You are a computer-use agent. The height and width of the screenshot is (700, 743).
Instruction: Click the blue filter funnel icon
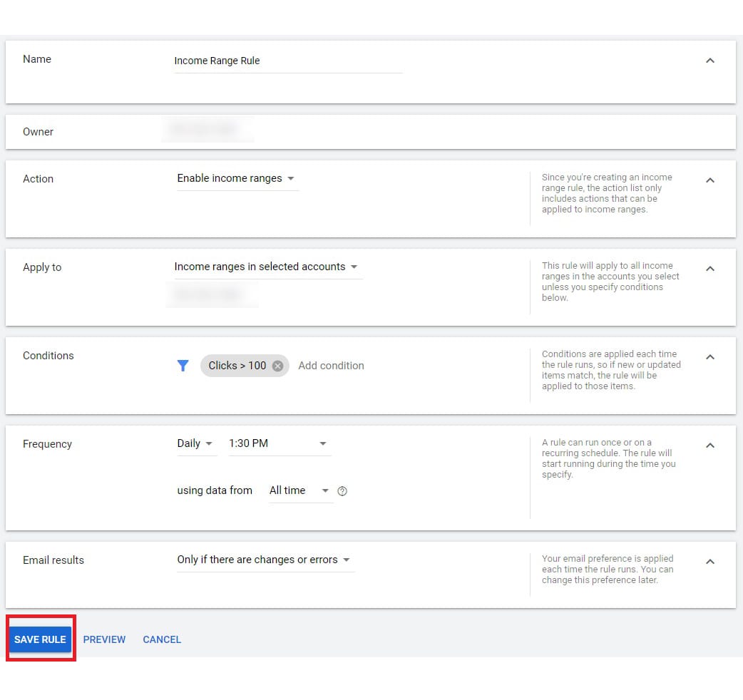pos(183,366)
